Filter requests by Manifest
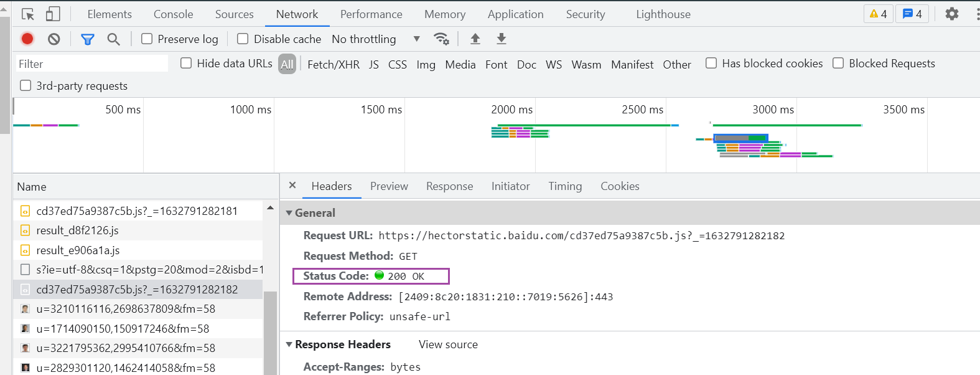This screenshot has width=980, height=375. [x=632, y=64]
